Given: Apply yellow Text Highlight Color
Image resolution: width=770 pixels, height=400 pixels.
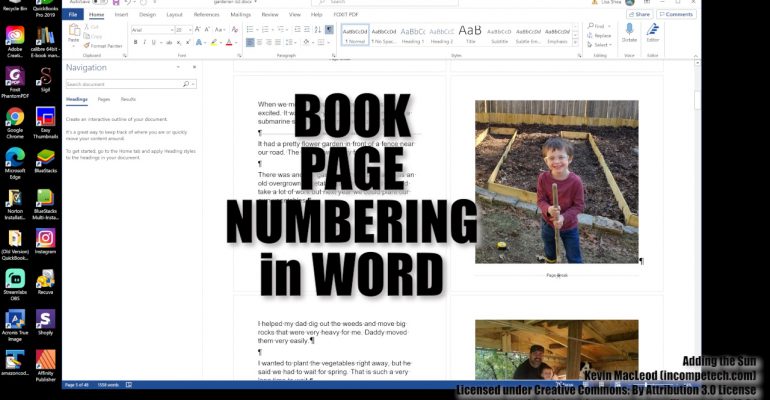Looking at the screenshot, I should tap(214, 43).
